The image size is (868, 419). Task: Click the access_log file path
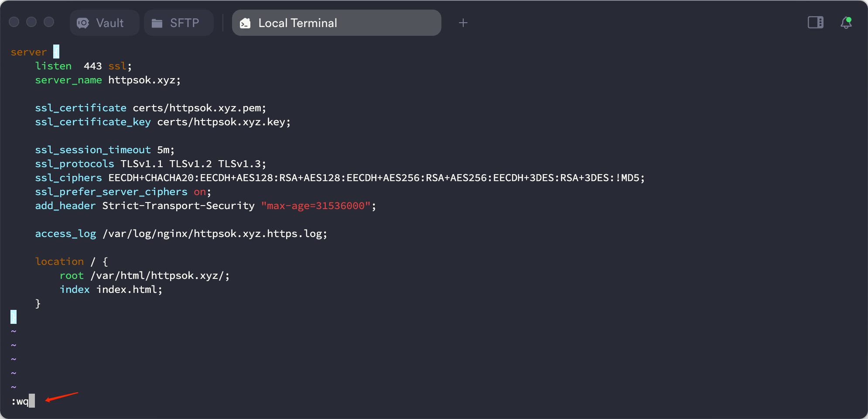click(215, 234)
